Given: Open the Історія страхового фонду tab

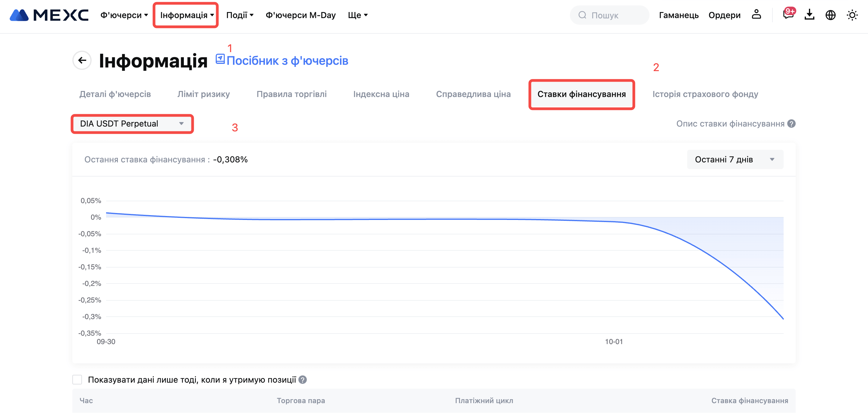Looking at the screenshot, I should [705, 94].
